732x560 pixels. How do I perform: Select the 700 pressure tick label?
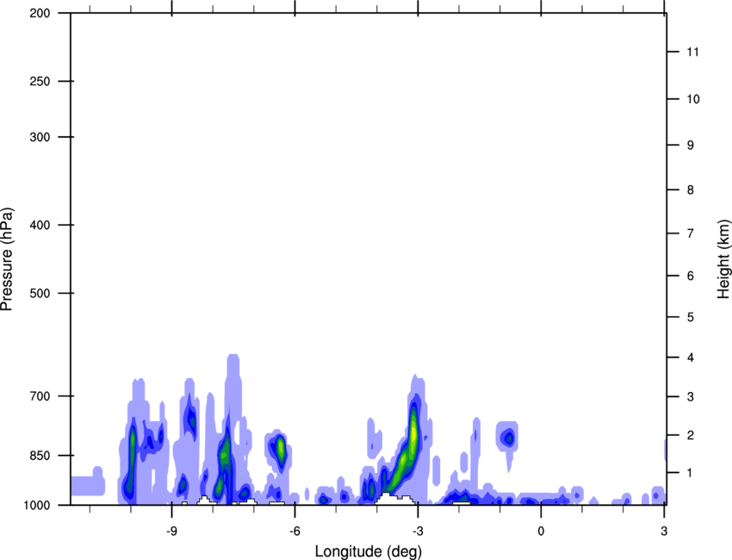(40, 396)
